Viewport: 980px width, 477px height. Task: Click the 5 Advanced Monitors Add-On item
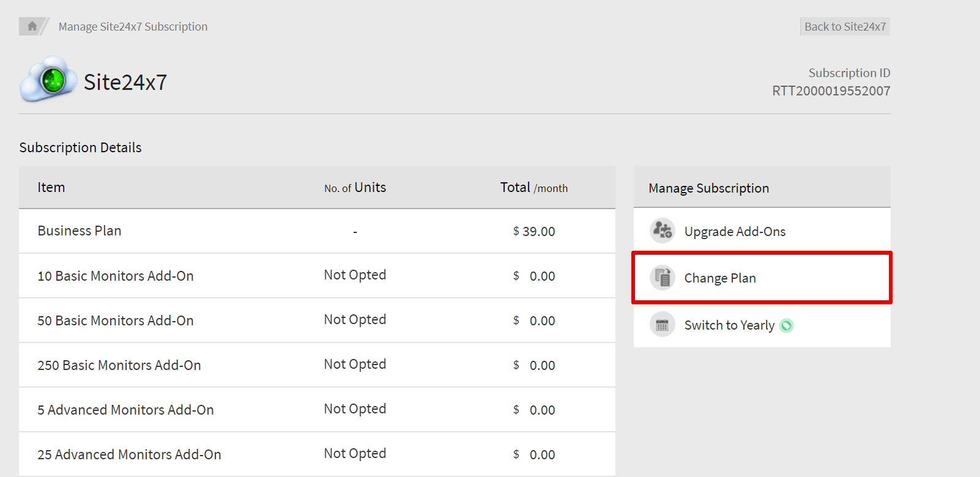click(x=125, y=410)
